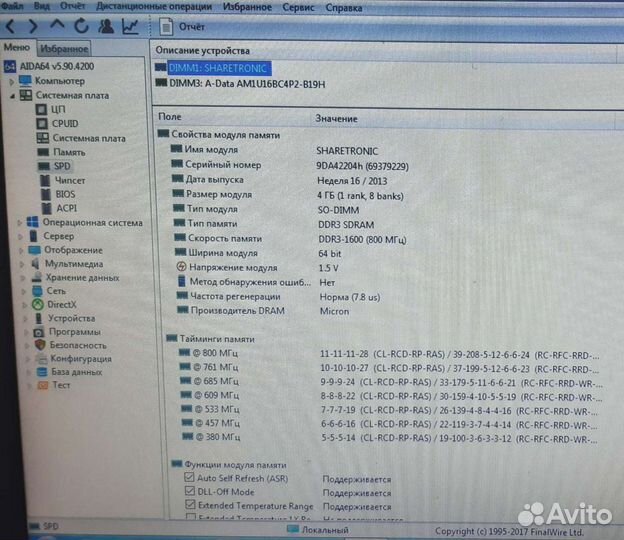This screenshot has width=624, height=540.
Task: Switch to the Меню tab
Action: tap(17, 47)
